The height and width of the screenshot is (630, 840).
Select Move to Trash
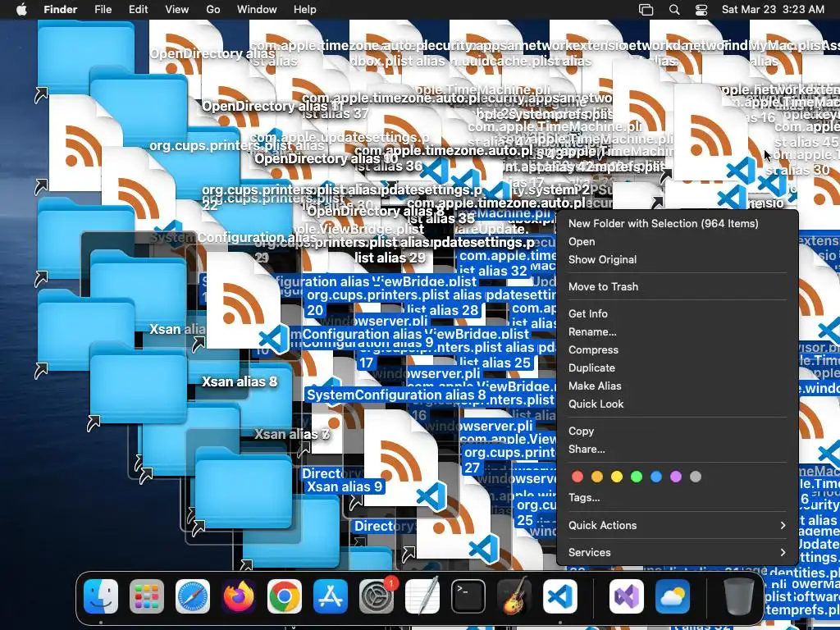click(678, 286)
